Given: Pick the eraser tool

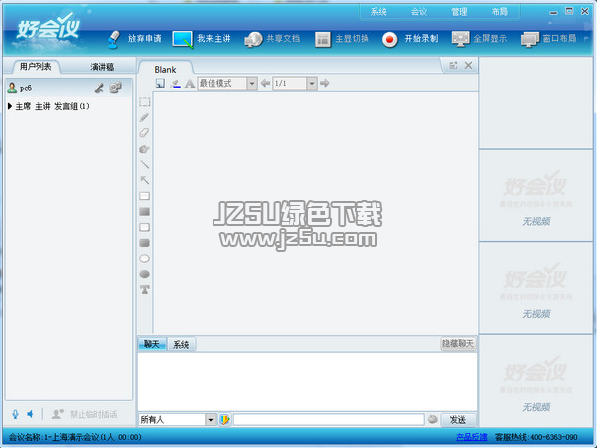Looking at the screenshot, I should pos(144,133).
